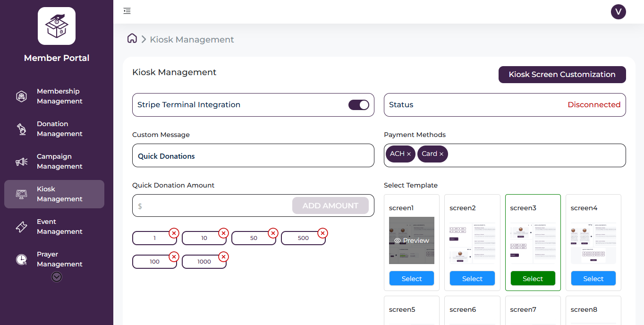This screenshot has height=325, width=644.
Task: Open Campaign Management via its megaphone icon
Action: point(21,161)
